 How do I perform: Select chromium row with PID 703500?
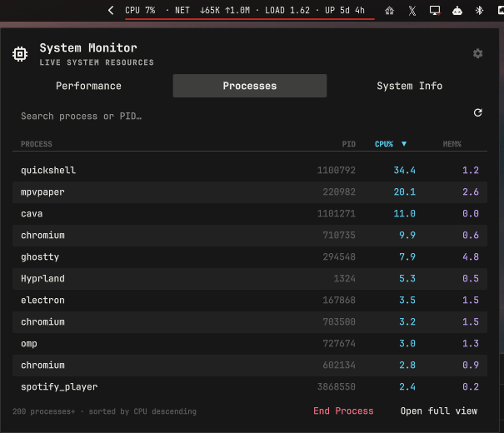(x=250, y=322)
